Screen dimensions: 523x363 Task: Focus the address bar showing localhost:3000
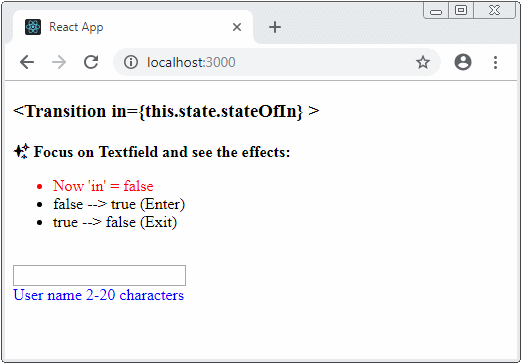tap(277, 62)
